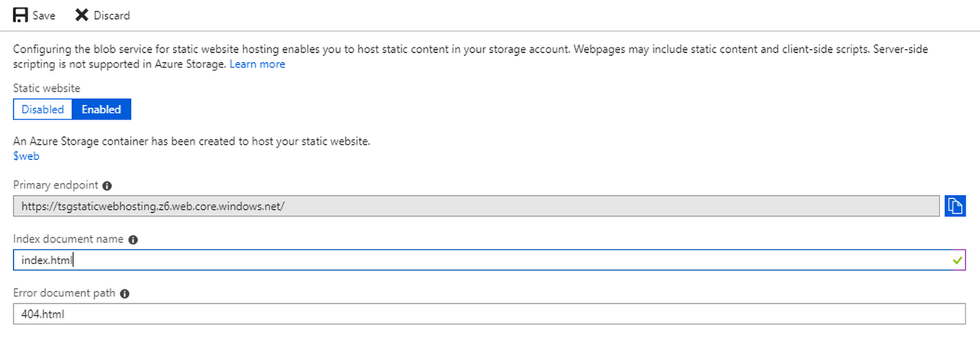Click the Error document path info icon
The height and width of the screenshot is (343, 980).
click(x=125, y=293)
